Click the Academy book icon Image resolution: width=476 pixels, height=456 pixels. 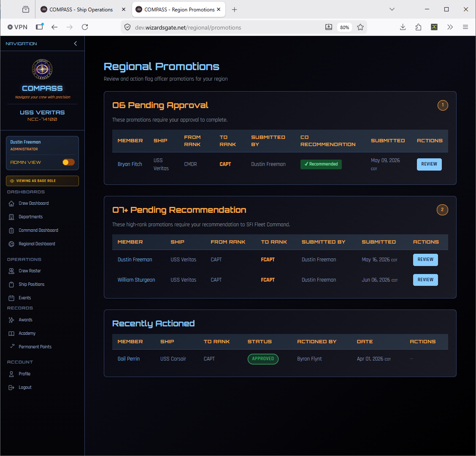pyautogui.click(x=11, y=334)
